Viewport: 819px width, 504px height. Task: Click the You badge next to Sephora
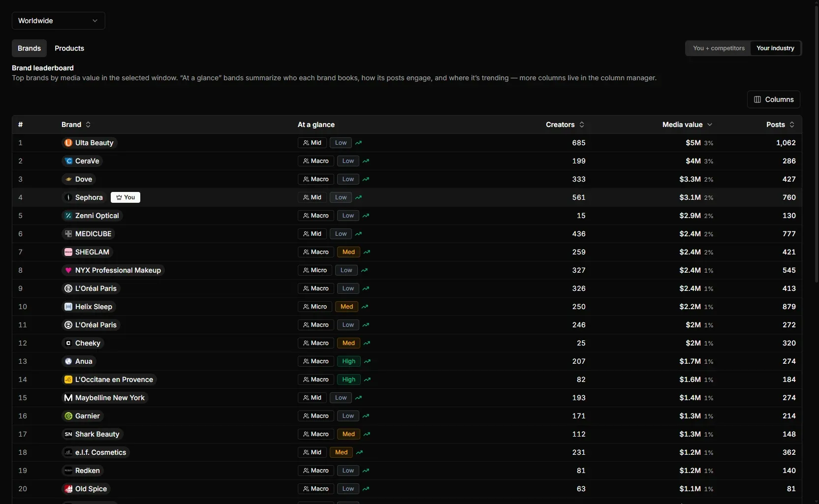[x=126, y=197]
